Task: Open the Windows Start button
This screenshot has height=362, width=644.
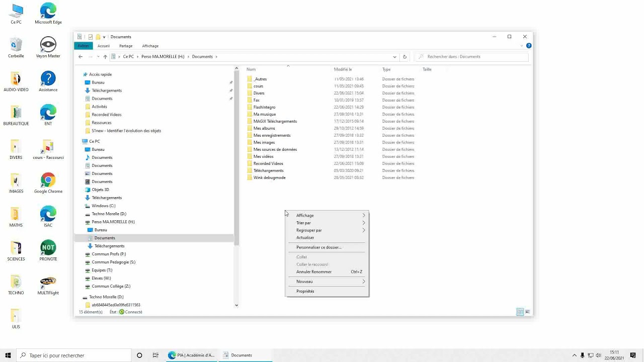Action: (8, 355)
